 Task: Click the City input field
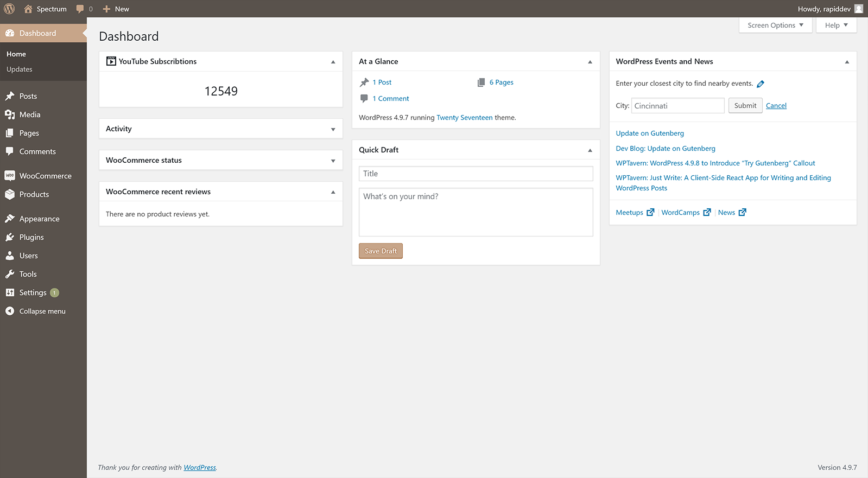point(677,105)
